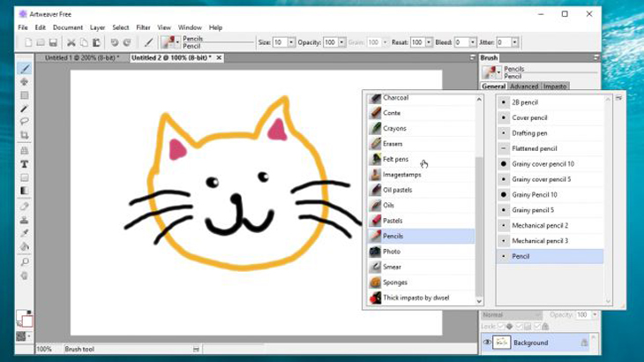This screenshot has height=362, width=644.
Task: Click the foreground color swatch
Action: coord(21,316)
